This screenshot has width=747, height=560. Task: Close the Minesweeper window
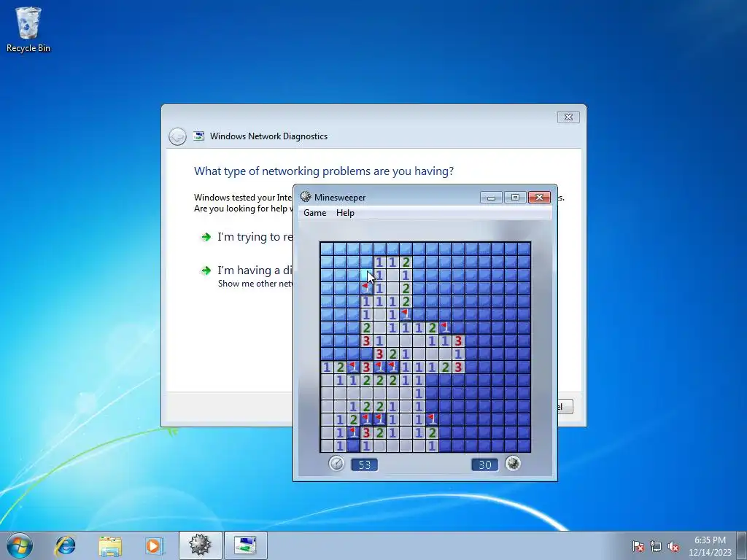coord(539,198)
